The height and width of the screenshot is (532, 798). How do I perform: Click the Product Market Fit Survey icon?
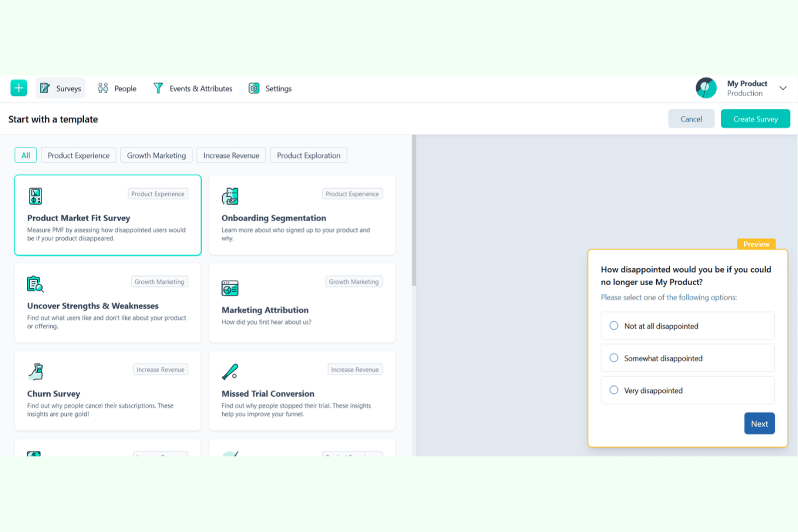(36, 196)
